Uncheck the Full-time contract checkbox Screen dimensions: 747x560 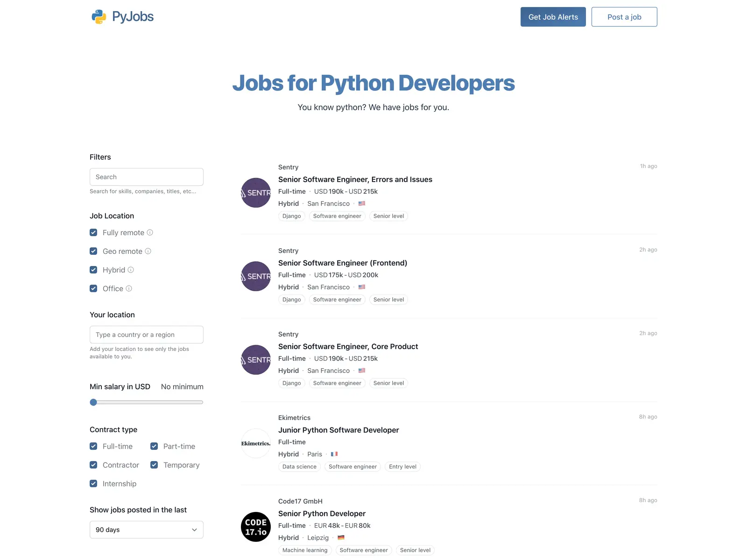click(93, 446)
